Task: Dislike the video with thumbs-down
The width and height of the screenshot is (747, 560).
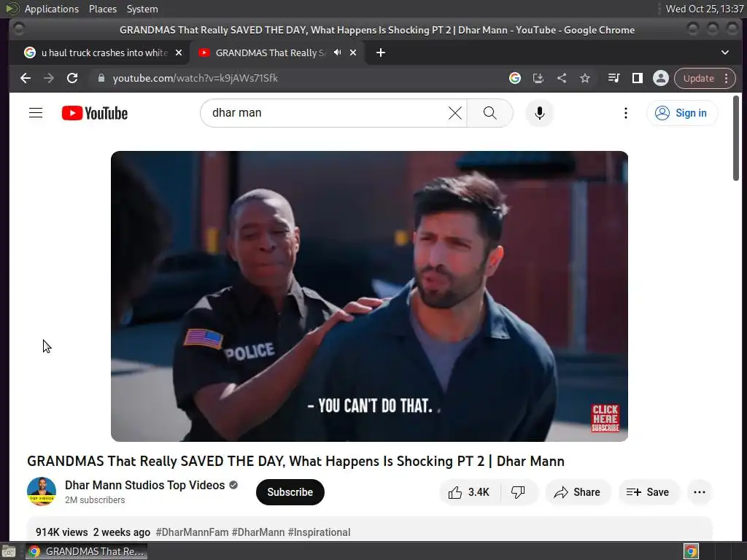Action: 519,492
